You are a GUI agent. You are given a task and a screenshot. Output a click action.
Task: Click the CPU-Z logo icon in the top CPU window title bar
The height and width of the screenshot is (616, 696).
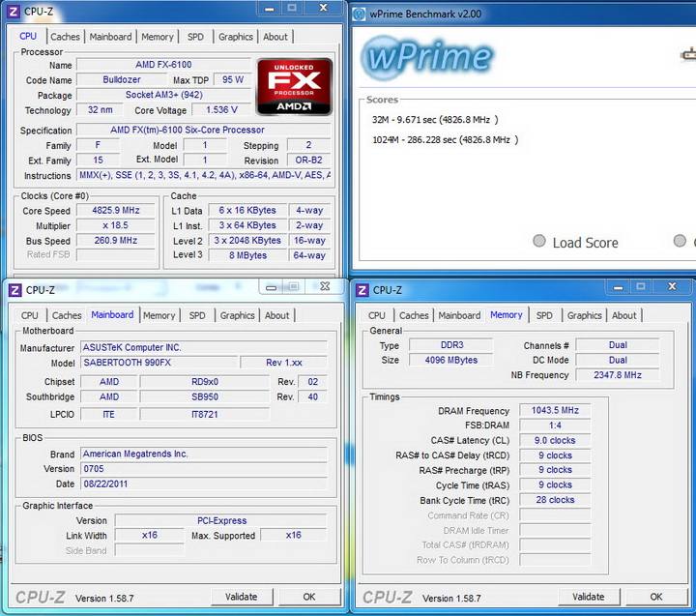[14, 11]
